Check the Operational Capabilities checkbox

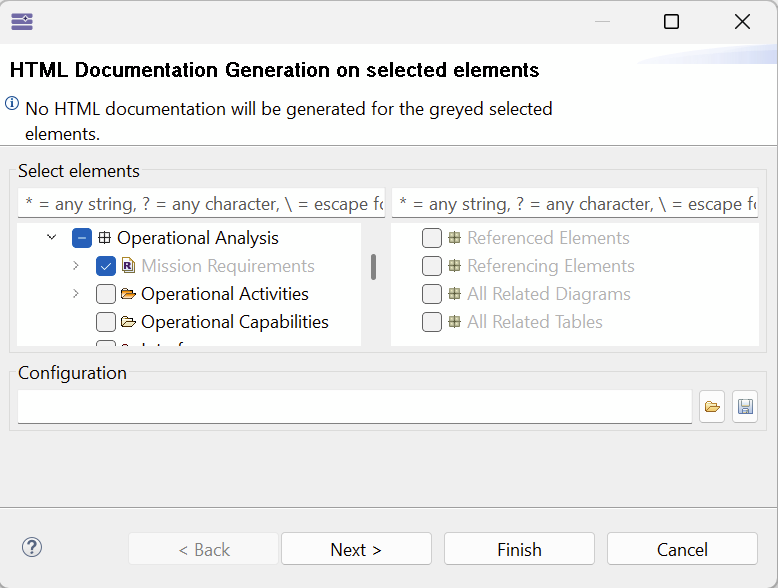[x=106, y=322]
